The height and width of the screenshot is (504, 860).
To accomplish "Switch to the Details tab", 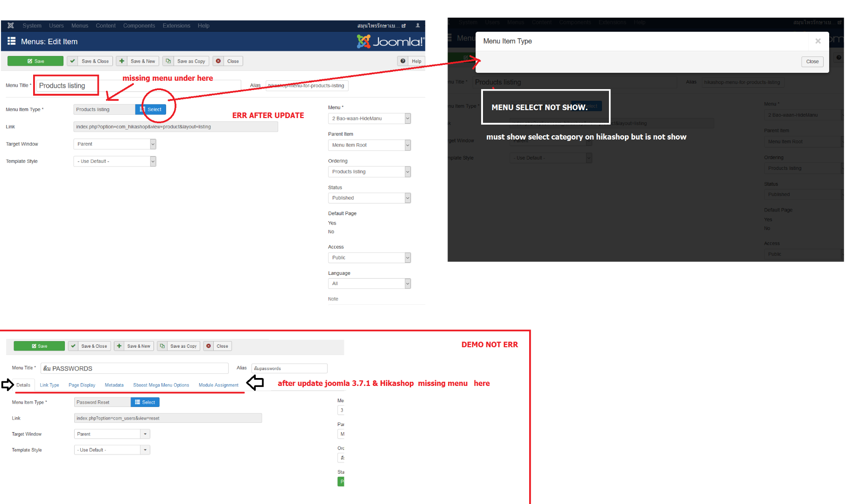I will (x=23, y=385).
